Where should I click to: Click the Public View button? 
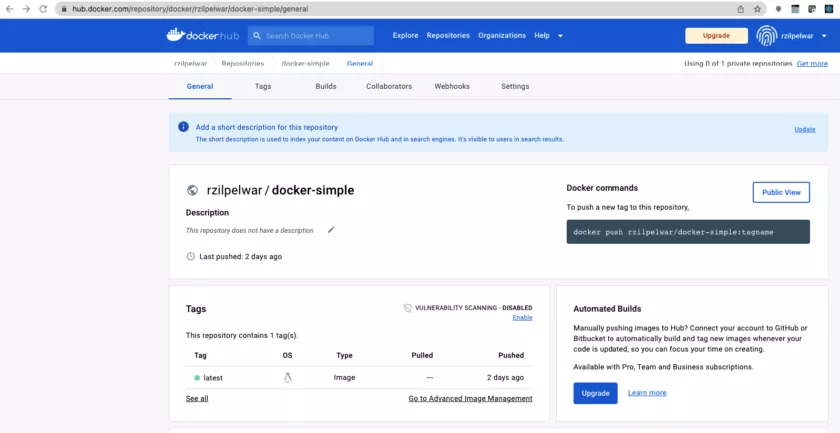pyautogui.click(x=781, y=192)
